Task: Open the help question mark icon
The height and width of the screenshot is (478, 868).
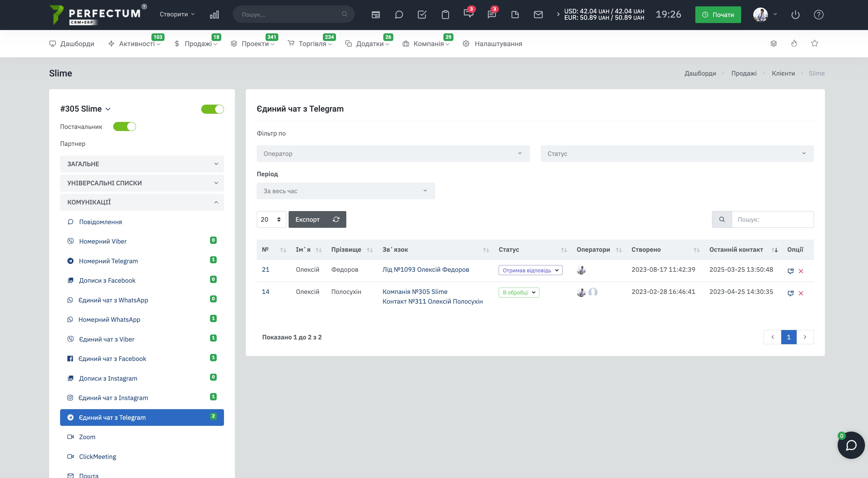Action: tap(819, 15)
